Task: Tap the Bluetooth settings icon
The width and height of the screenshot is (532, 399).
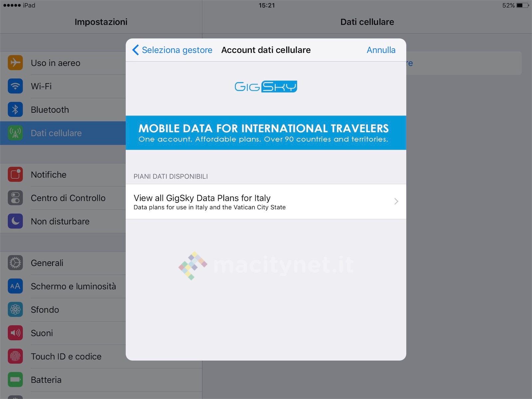Action: point(15,110)
